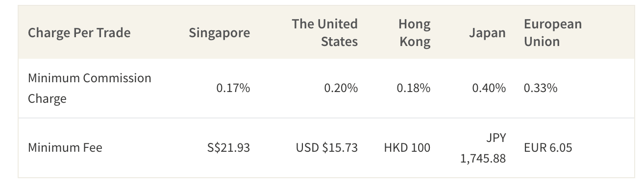Select the Singapore column header
The height and width of the screenshot is (187, 644).
pos(219,33)
